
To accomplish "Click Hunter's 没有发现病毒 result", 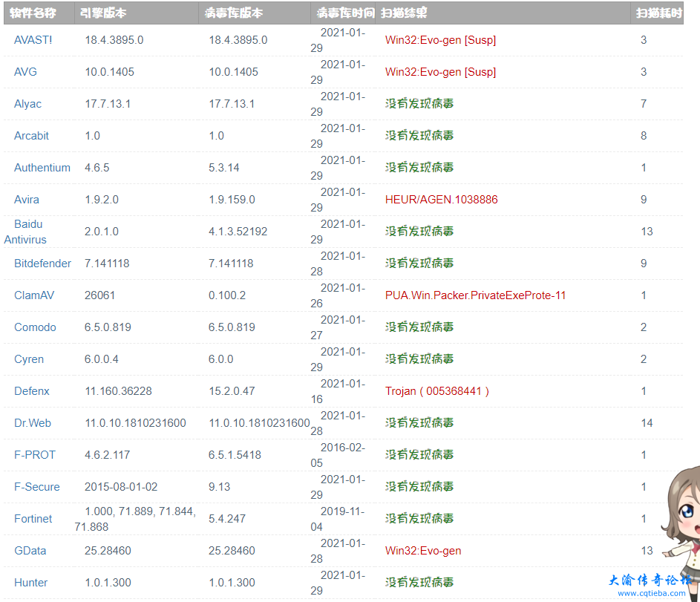I will [419, 583].
